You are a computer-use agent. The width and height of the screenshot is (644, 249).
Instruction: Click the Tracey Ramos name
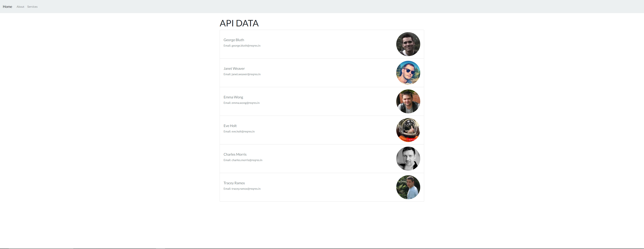[234, 183]
